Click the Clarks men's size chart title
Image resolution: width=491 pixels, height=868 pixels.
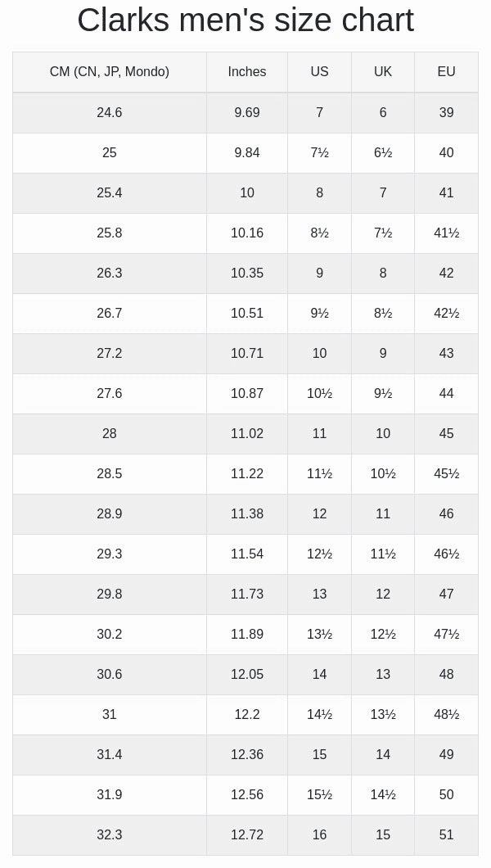245,20
